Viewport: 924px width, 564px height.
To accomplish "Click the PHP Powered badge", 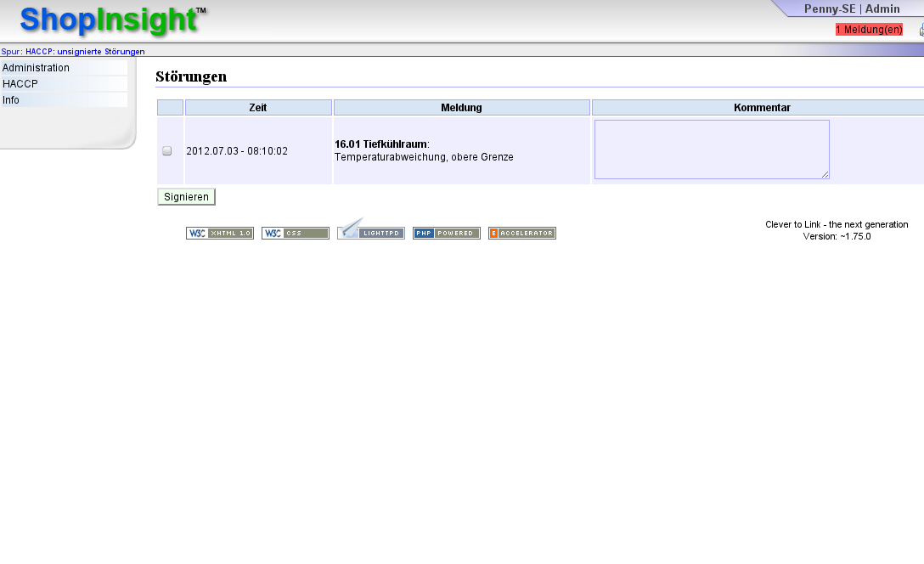I will [x=447, y=234].
